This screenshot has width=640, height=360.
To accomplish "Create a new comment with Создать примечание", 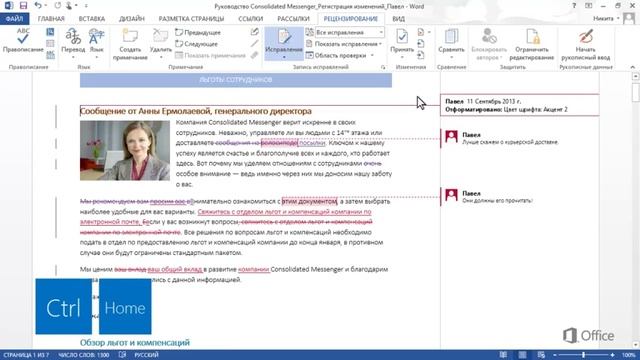I will click(x=130, y=44).
